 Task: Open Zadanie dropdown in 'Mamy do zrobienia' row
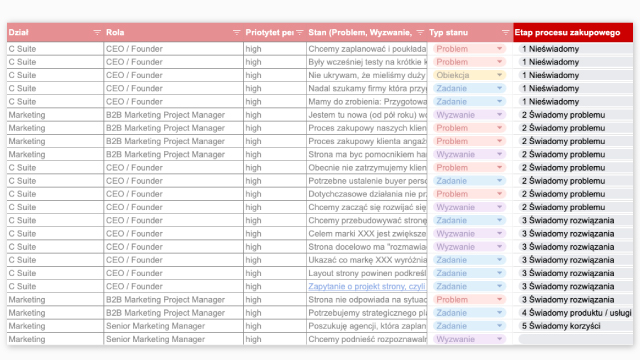469,102
